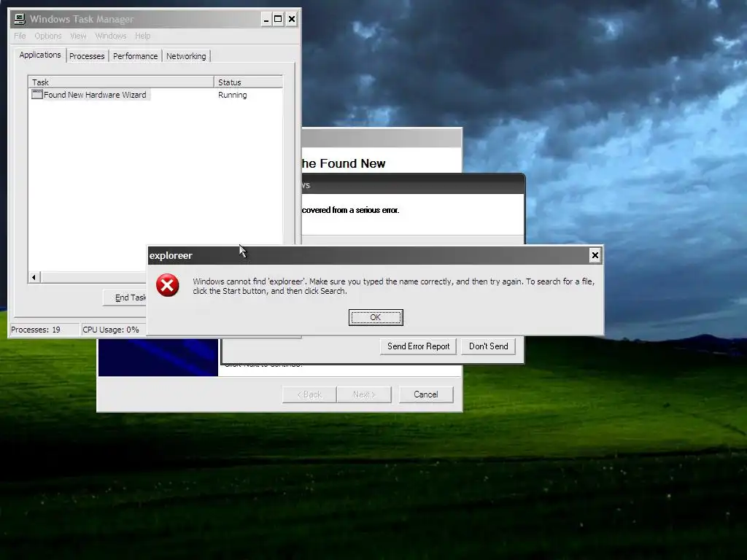
Task: Close the exploreer error dialog
Action: click(x=595, y=256)
